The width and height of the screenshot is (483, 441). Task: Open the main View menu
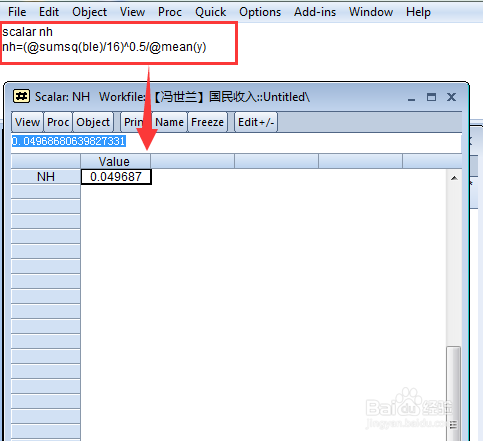pyautogui.click(x=132, y=12)
